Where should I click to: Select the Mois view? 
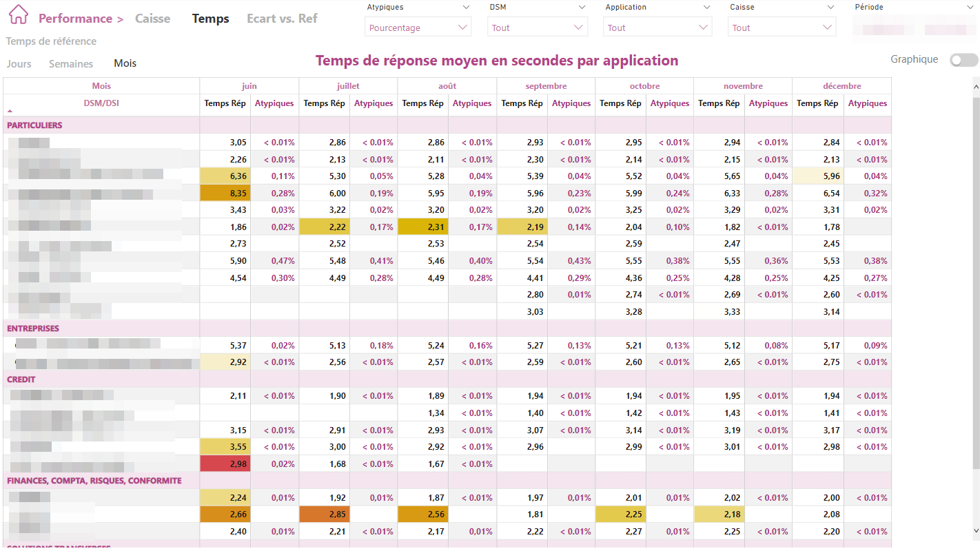click(125, 63)
